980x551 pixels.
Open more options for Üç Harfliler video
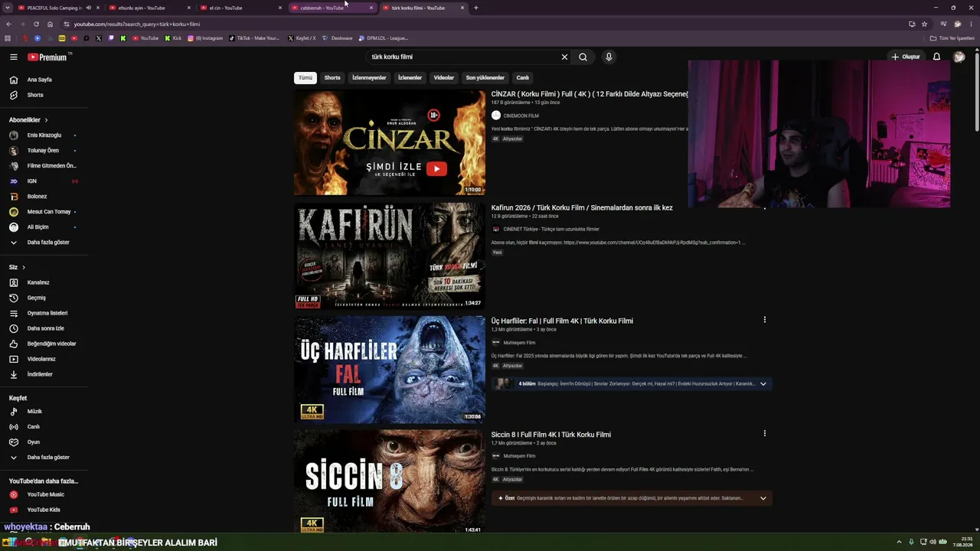point(764,320)
